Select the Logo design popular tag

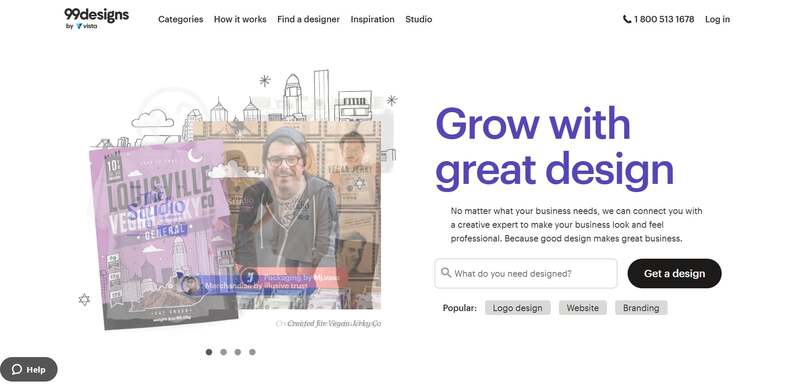coord(518,308)
